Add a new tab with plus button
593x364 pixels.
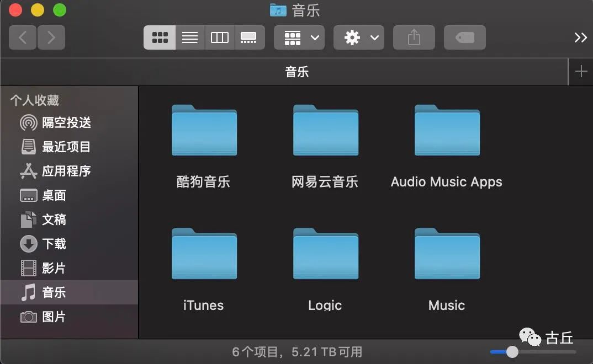tap(581, 71)
